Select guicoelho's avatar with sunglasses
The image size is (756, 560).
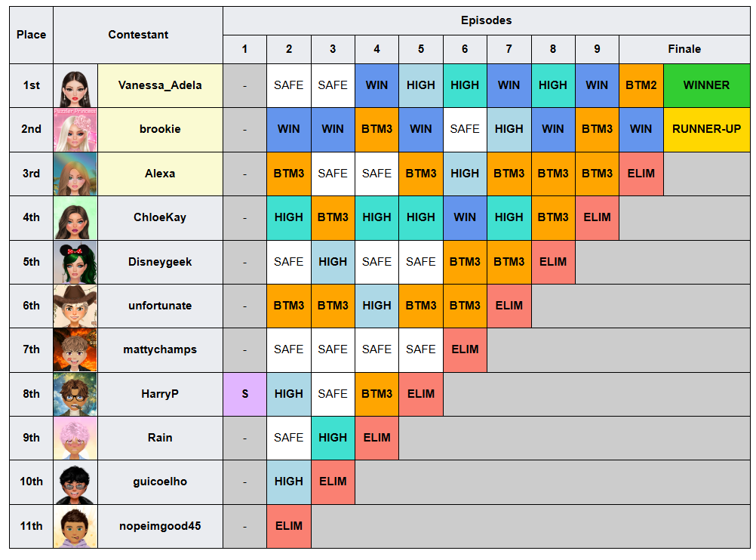(75, 482)
